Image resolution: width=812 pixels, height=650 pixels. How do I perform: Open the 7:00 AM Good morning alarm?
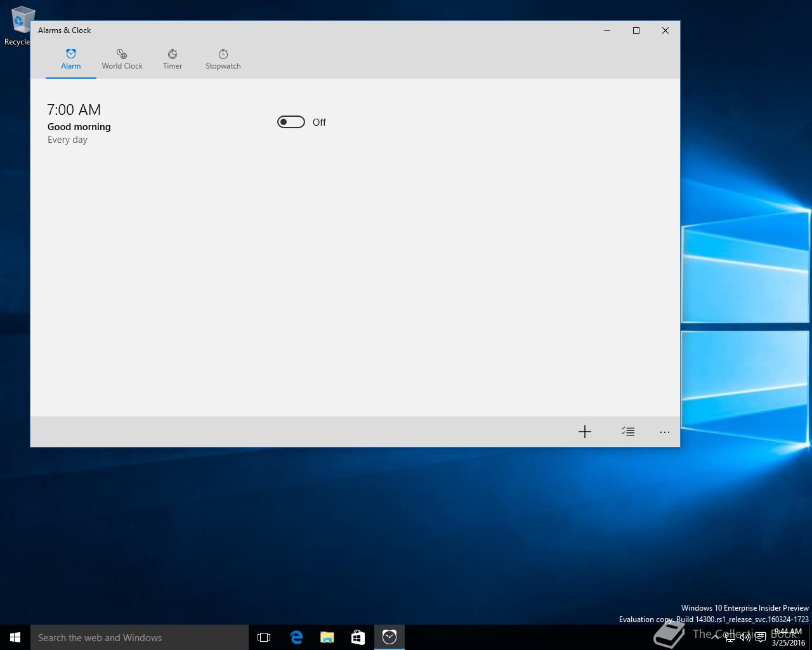79,124
